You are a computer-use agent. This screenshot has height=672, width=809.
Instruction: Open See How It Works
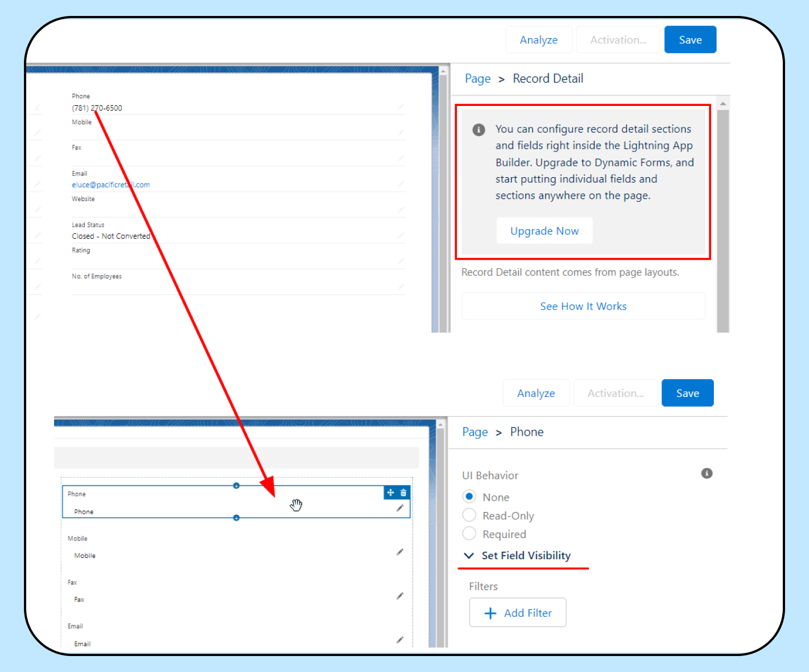tap(583, 306)
